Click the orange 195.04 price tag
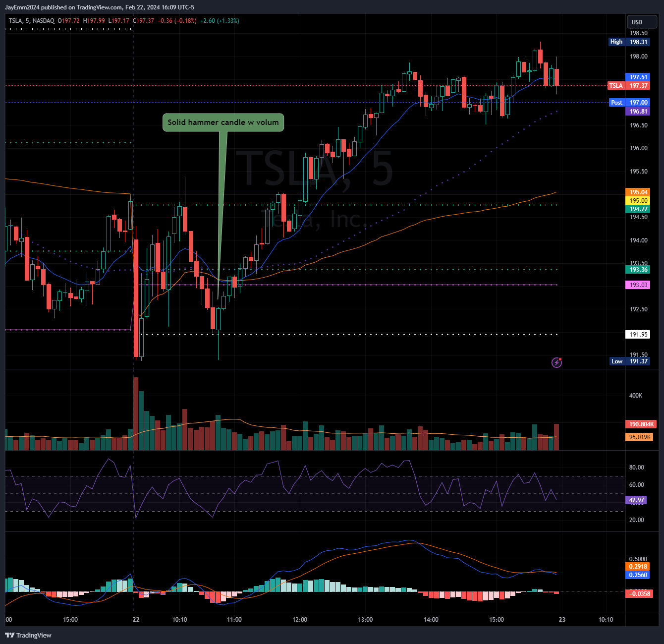664x644 pixels. (x=638, y=192)
